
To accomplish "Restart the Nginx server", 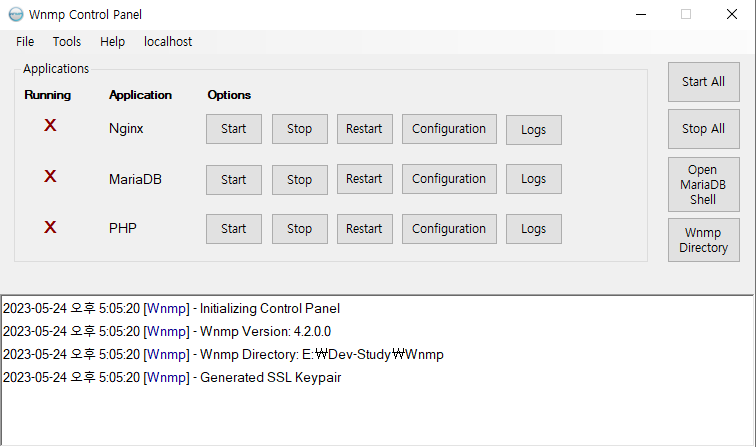I will (x=364, y=129).
